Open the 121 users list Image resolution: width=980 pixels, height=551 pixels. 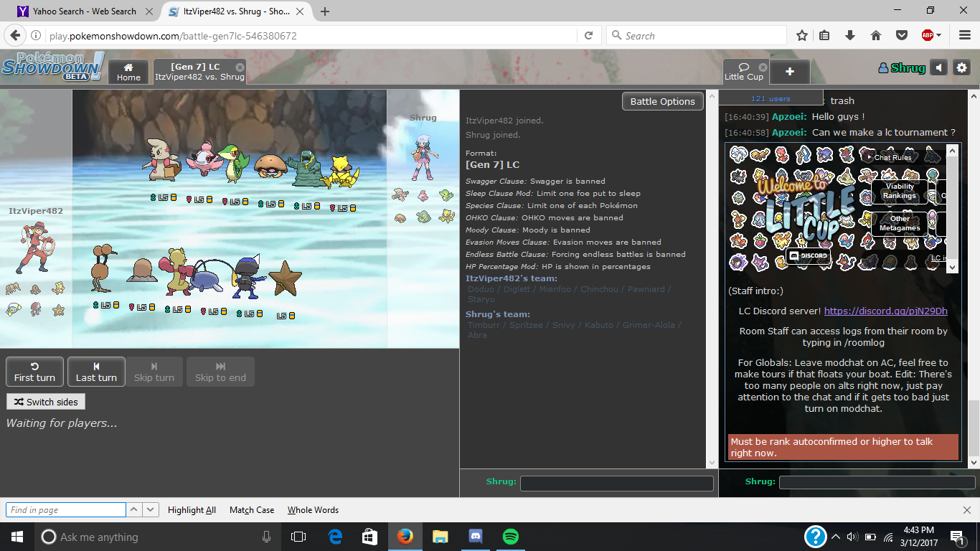(x=771, y=98)
